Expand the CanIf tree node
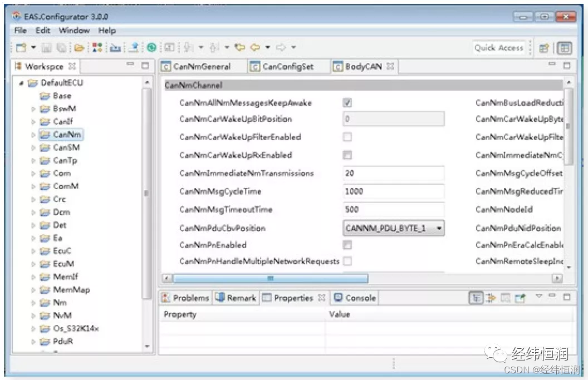This screenshot has height=380, width=588. pos(33,121)
